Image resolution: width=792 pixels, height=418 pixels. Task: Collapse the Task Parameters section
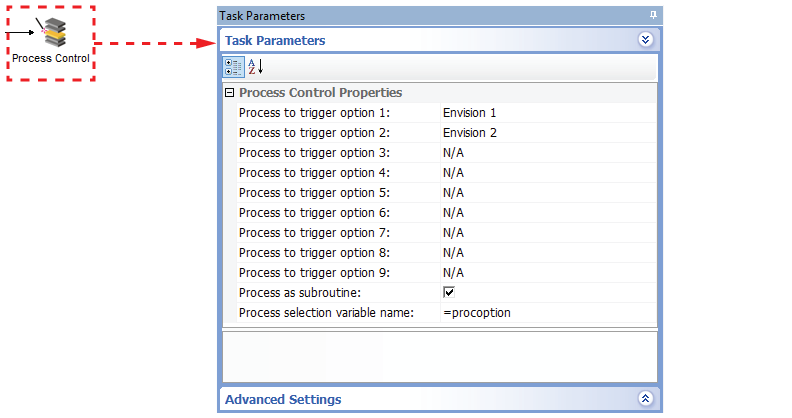point(645,40)
